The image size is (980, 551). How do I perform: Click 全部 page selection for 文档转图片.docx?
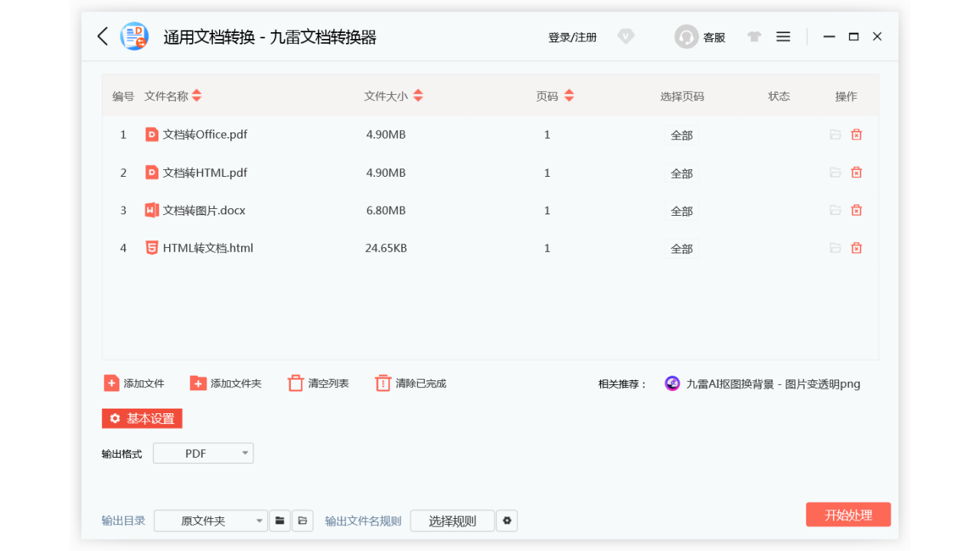(681, 210)
